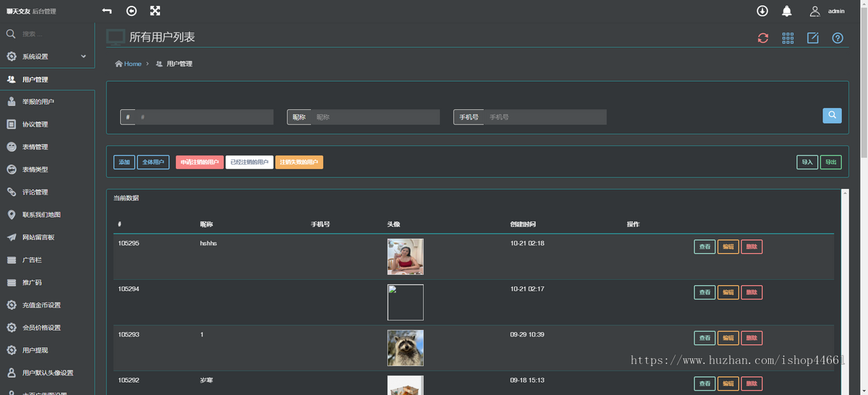Click the 导出 export button

[830, 163]
